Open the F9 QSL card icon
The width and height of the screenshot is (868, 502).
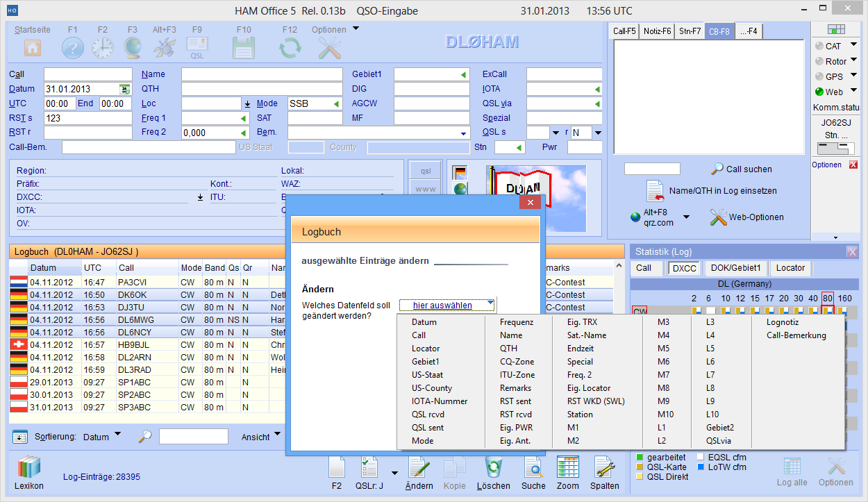point(197,48)
